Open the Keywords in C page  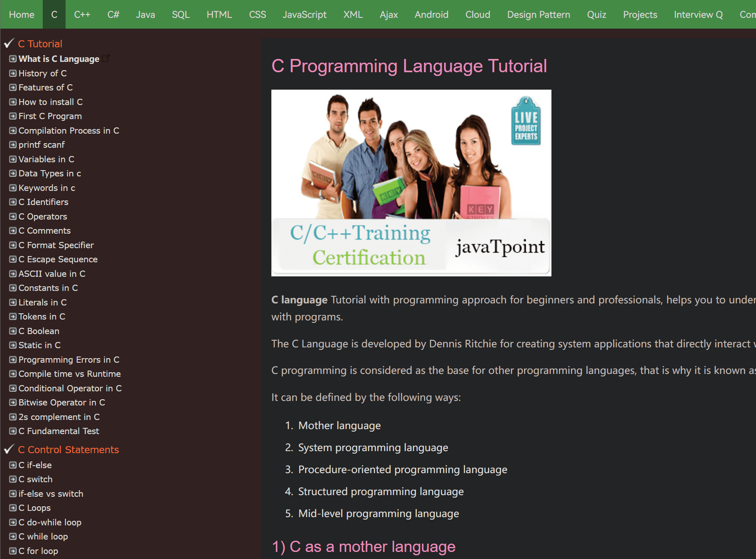point(46,188)
